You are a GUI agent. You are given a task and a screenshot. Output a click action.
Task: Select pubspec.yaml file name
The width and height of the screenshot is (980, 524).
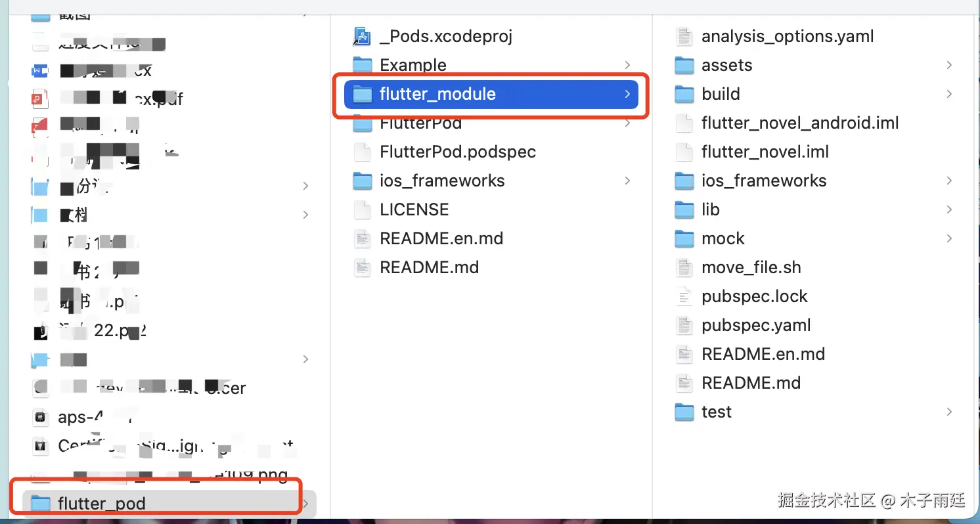[x=756, y=325]
